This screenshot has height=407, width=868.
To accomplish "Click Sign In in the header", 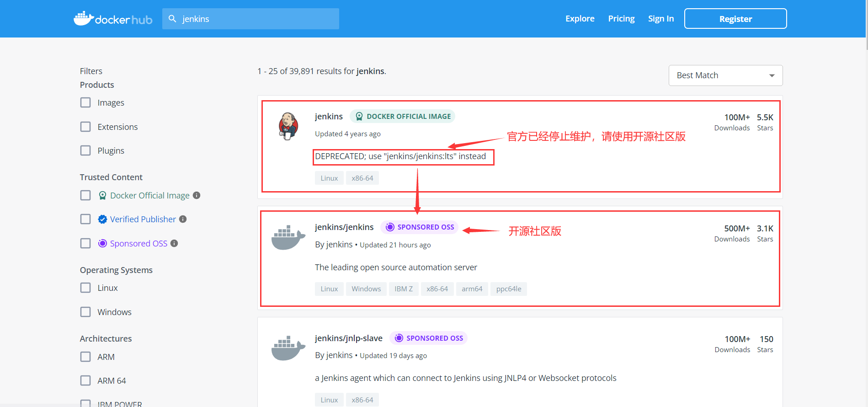I will coord(660,19).
